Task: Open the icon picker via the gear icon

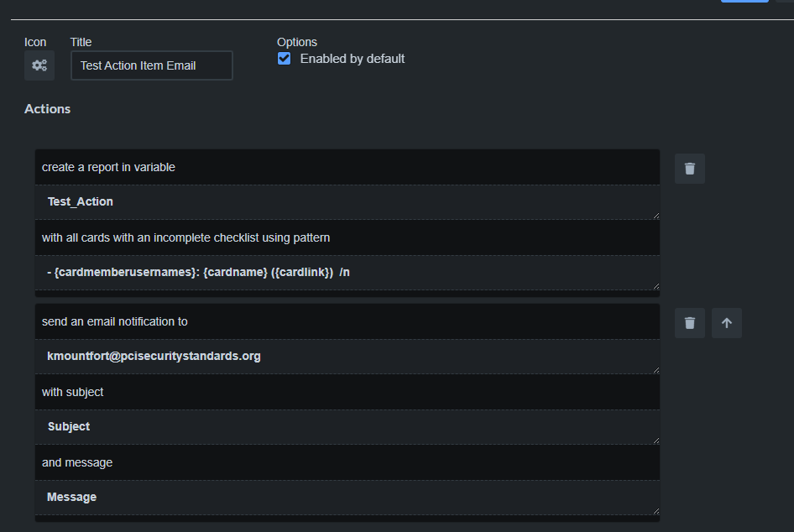Action: click(39, 65)
